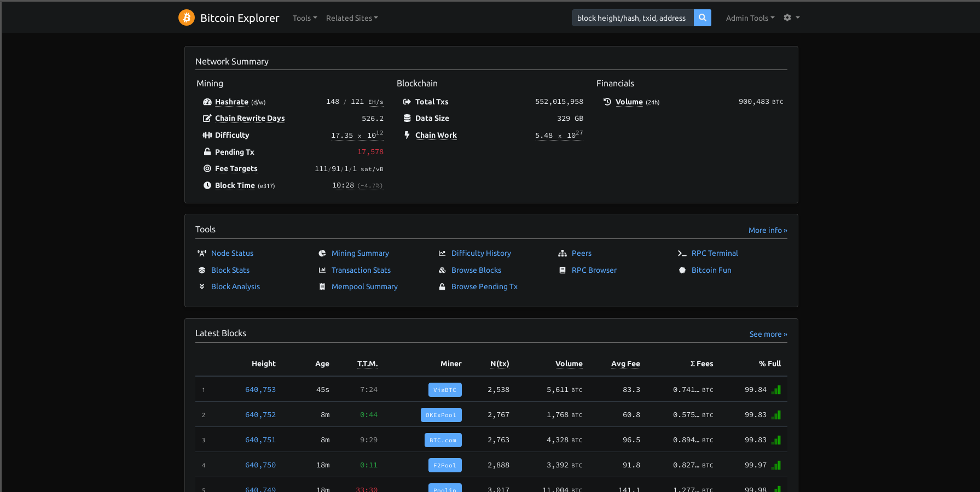Click the Bitcoin logo icon
Image resolution: width=980 pixels, height=492 pixels.
187,17
